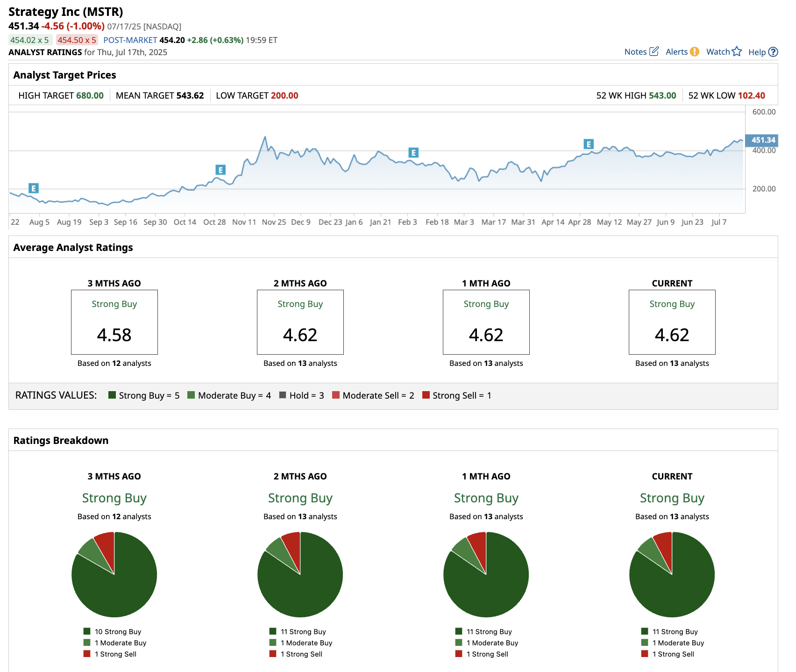Click '11 Strong Buy' legend under 2 MTHS AGO
796x672 pixels.
(x=298, y=631)
